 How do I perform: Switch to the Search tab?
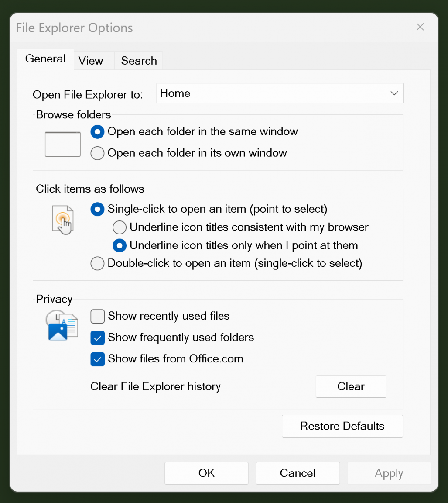pyautogui.click(x=139, y=61)
